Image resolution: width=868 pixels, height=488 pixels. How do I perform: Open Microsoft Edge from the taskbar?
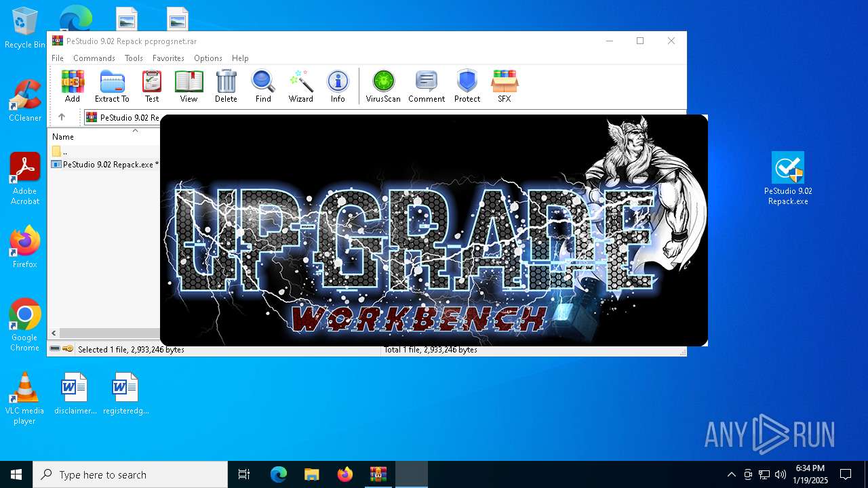click(x=279, y=474)
